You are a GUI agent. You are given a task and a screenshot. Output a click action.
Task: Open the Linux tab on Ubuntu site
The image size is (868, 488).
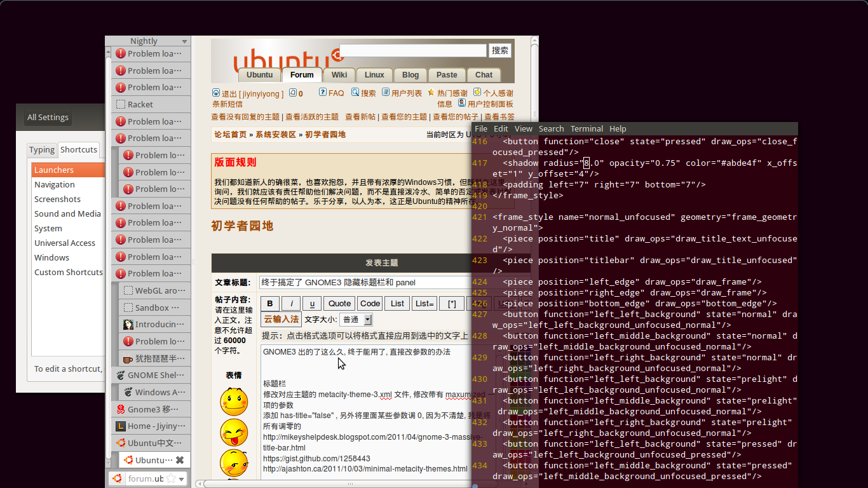coord(374,75)
